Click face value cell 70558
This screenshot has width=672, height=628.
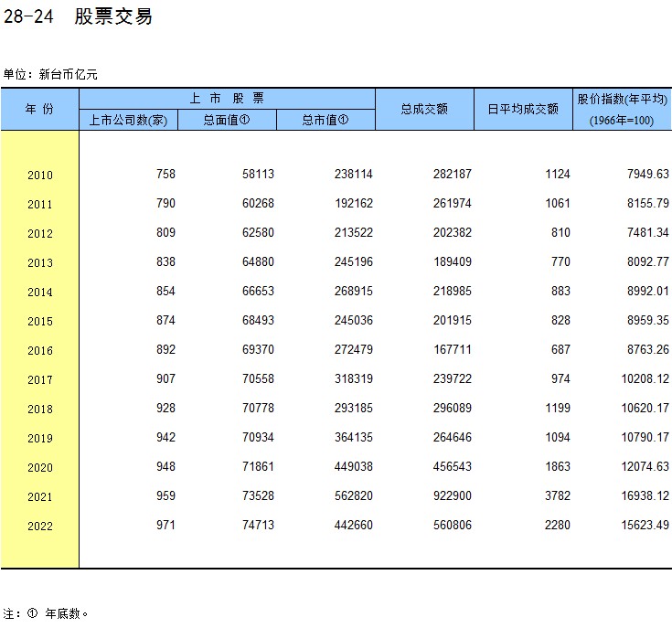[258, 378]
